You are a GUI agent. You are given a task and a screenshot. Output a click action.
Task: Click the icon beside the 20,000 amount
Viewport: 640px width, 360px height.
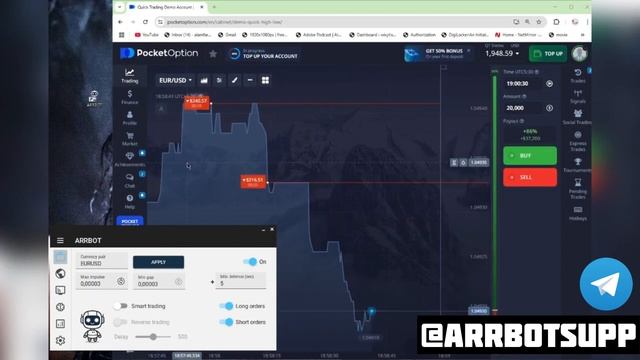[549, 108]
